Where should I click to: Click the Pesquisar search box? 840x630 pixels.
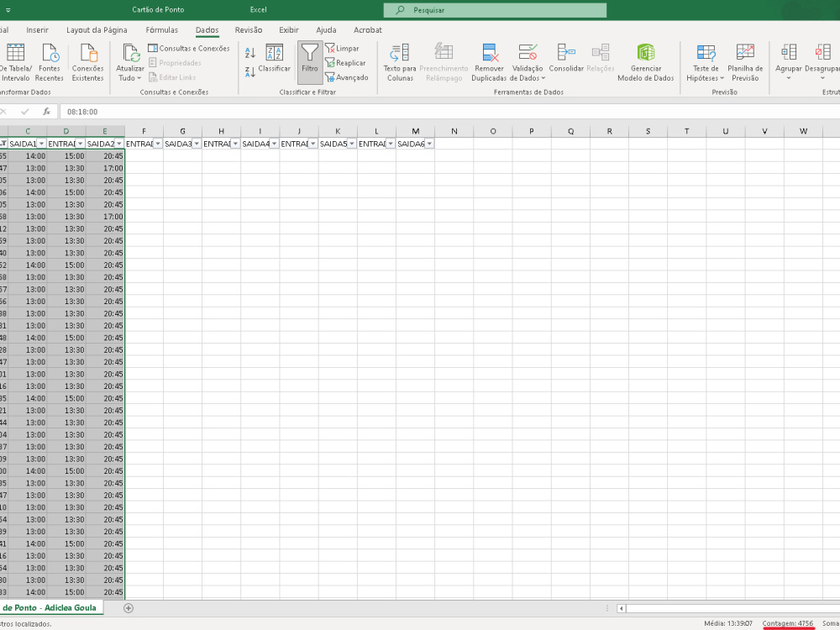point(495,10)
